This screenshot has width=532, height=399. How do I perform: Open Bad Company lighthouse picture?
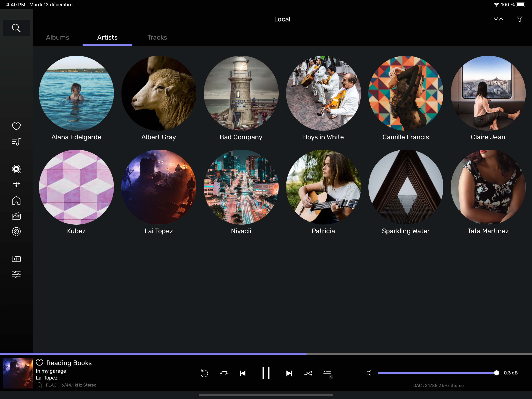241,93
